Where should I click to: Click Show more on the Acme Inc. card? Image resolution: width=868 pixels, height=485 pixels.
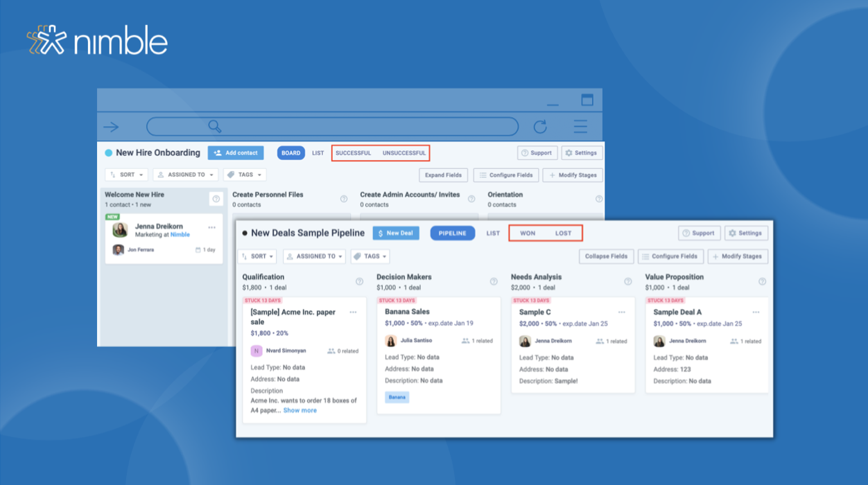(x=300, y=410)
